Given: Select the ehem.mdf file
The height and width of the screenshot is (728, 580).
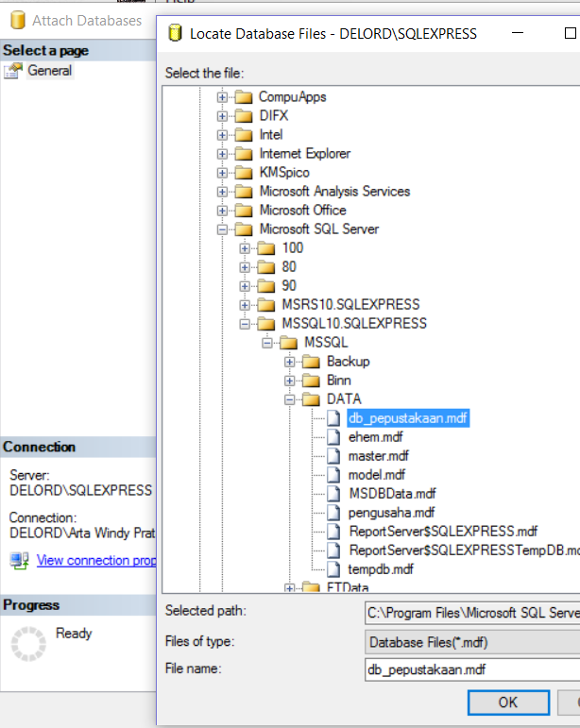Looking at the screenshot, I should coord(375,437).
